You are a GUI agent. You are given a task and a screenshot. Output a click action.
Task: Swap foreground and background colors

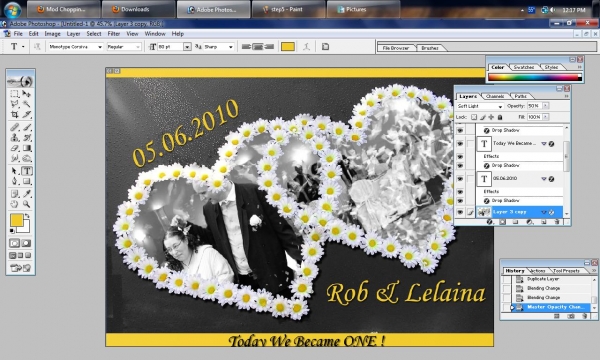[x=27, y=216]
